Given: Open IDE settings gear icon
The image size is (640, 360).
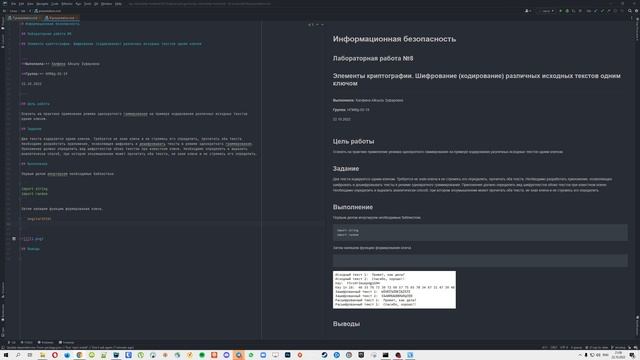Looking at the screenshot, I should click(636, 11).
